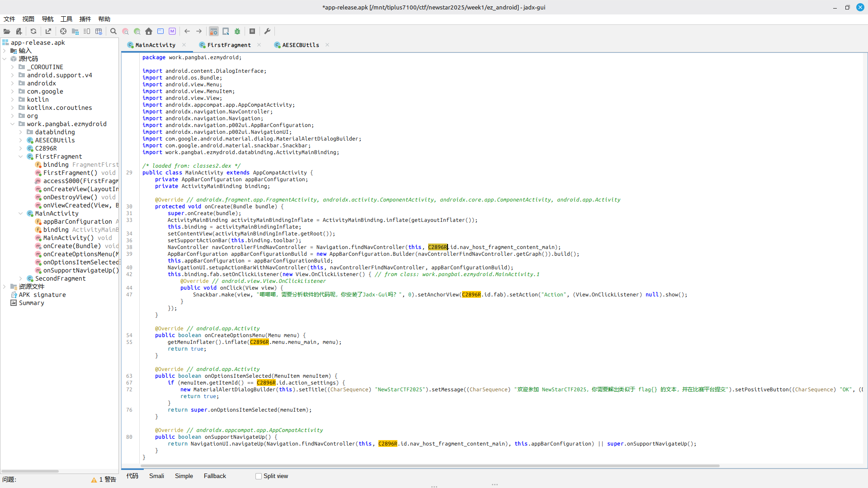Click the green debugger bug icon

tap(237, 31)
